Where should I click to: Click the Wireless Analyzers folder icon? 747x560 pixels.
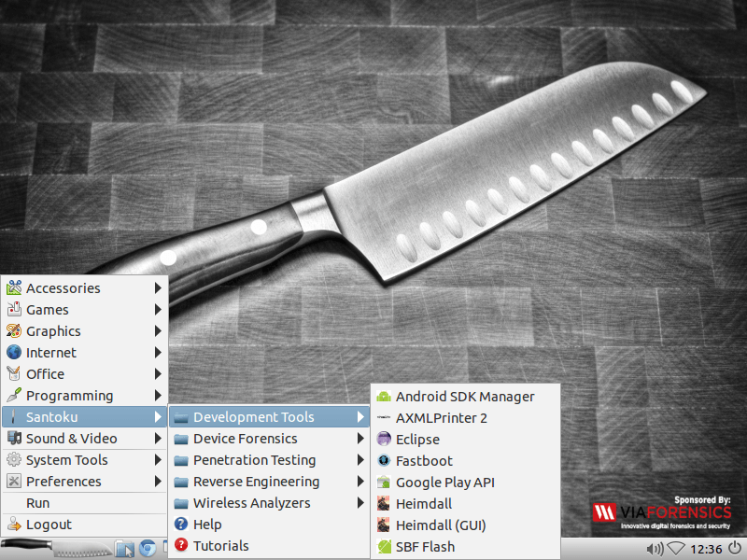[181, 503]
